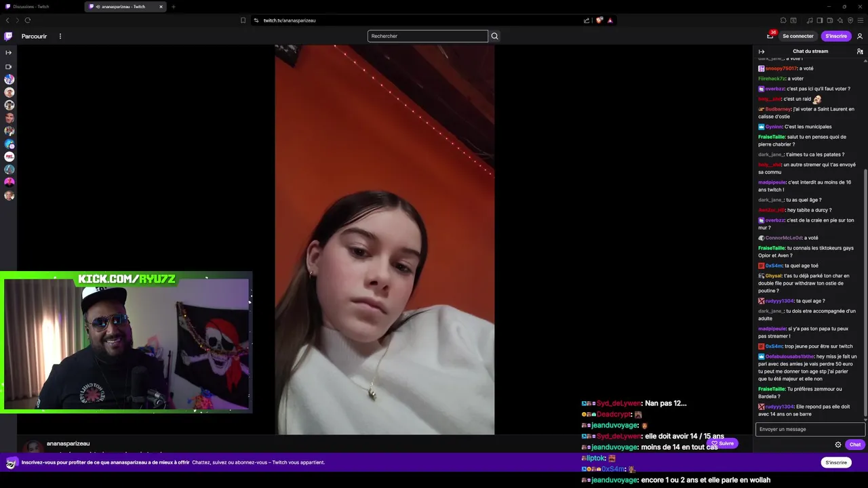This screenshot has width=868, height=488.
Task: Click S'inscrire in the purple bottom banner
Action: point(836,462)
